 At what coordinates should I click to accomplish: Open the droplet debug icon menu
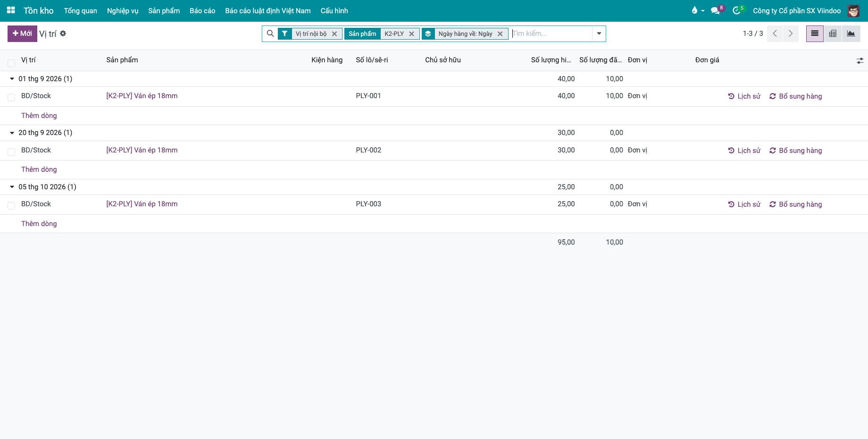(x=697, y=10)
